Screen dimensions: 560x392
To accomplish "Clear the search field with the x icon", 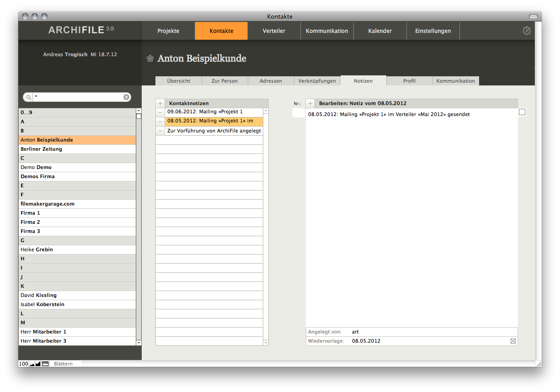I will [126, 97].
